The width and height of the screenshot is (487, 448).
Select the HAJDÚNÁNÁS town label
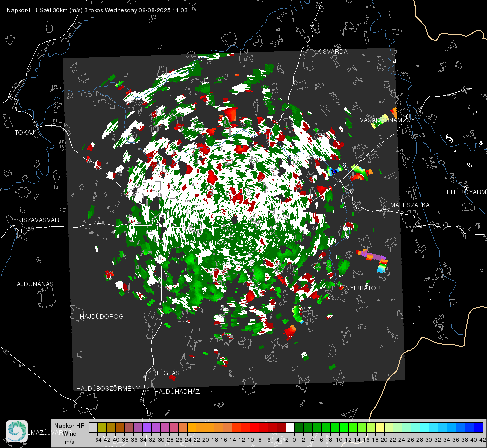point(33,284)
